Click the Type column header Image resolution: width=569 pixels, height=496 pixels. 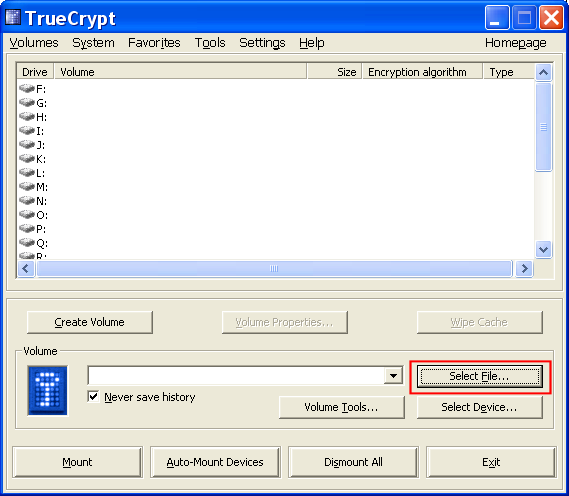pos(509,71)
